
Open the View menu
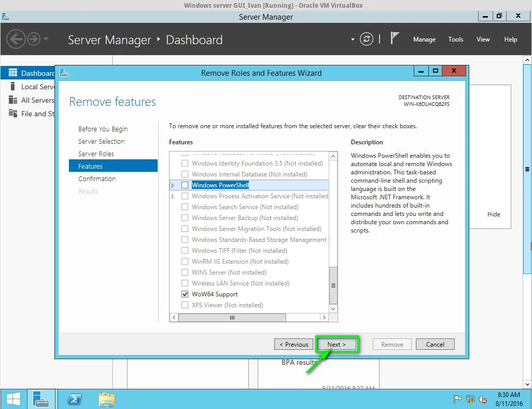(483, 39)
